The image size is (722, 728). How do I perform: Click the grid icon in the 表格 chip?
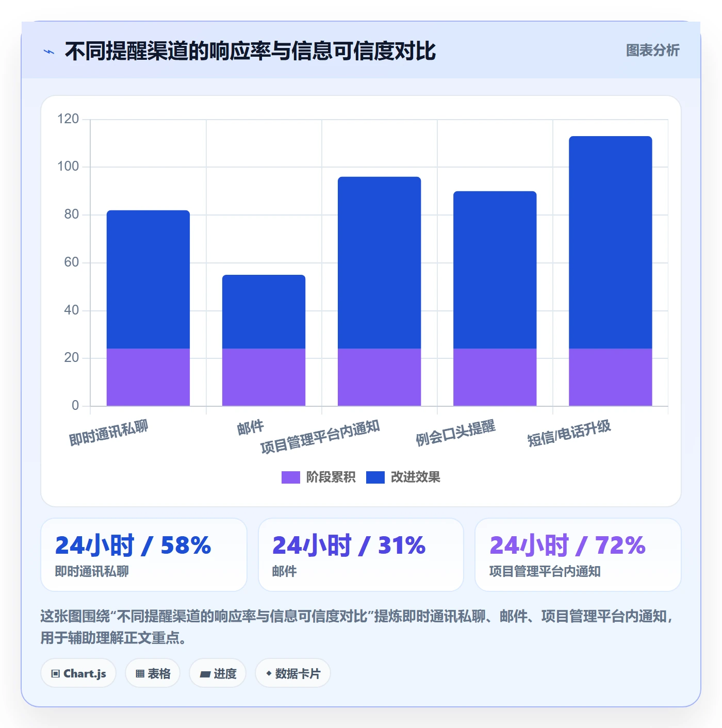tap(140, 674)
